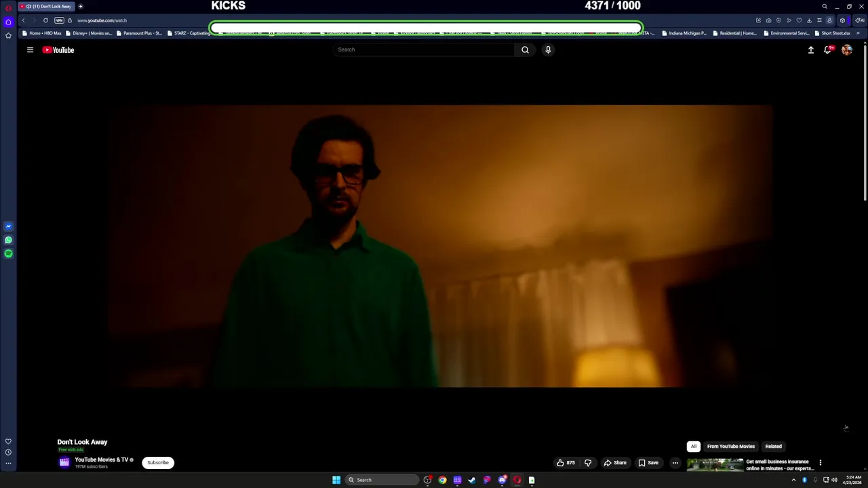Image resolution: width=868 pixels, height=488 pixels.
Task: Dislike the video with thumbs down
Action: coord(588,463)
